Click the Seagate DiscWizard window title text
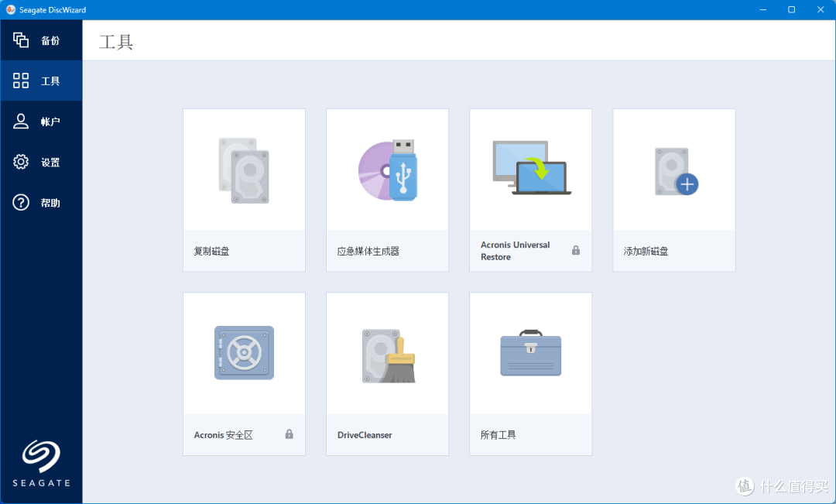The height and width of the screenshot is (504, 836). coord(53,9)
